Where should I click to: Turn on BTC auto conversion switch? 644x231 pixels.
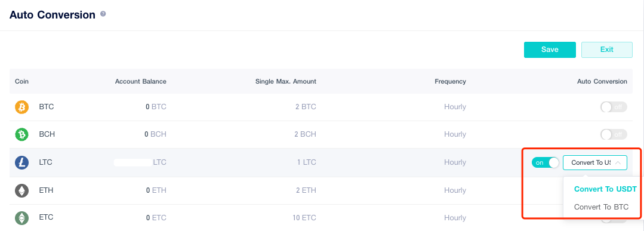[x=614, y=107]
